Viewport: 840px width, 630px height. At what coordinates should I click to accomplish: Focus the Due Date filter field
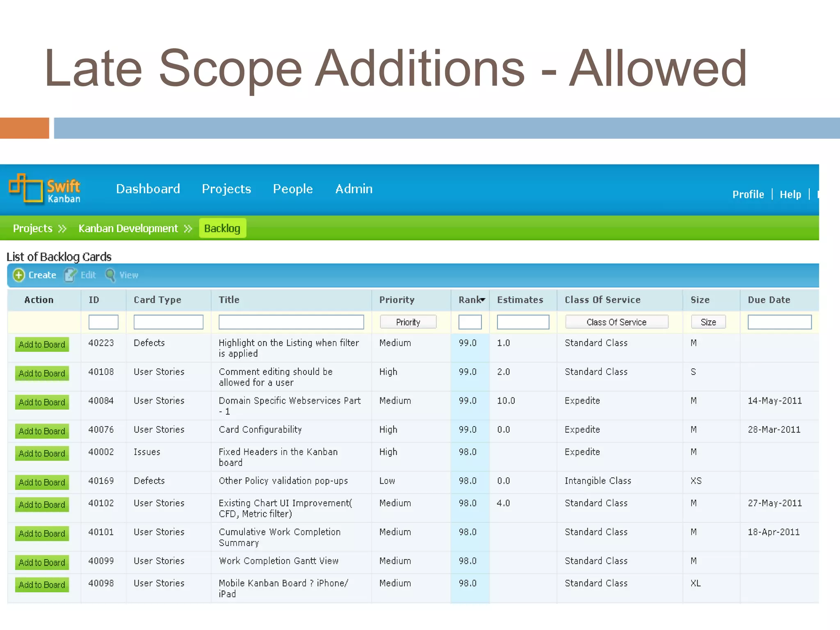click(x=780, y=322)
